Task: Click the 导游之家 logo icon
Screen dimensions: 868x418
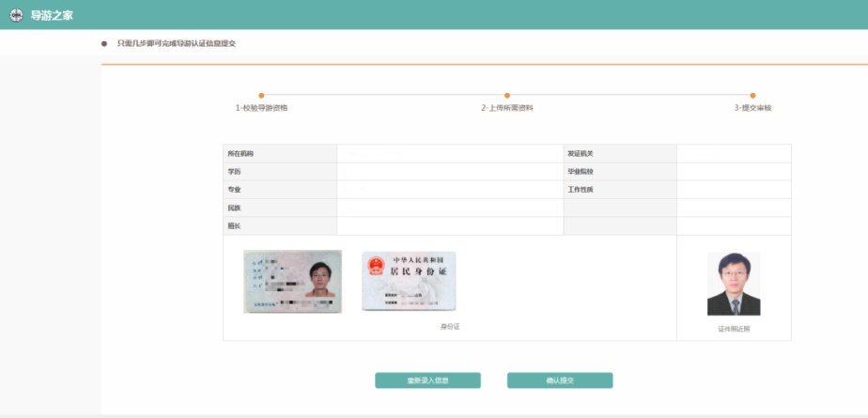Action: pyautogui.click(x=15, y=15)
